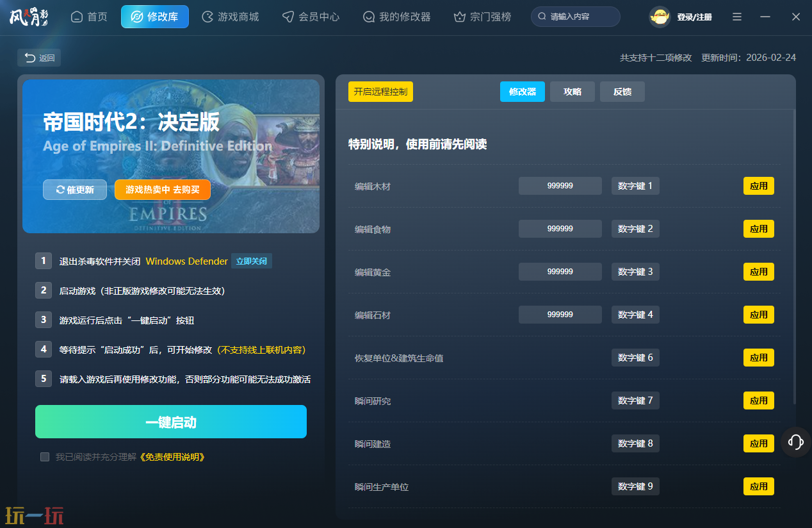Click hotkey 数字键 7 for 瞬间研究

[635, 400]
